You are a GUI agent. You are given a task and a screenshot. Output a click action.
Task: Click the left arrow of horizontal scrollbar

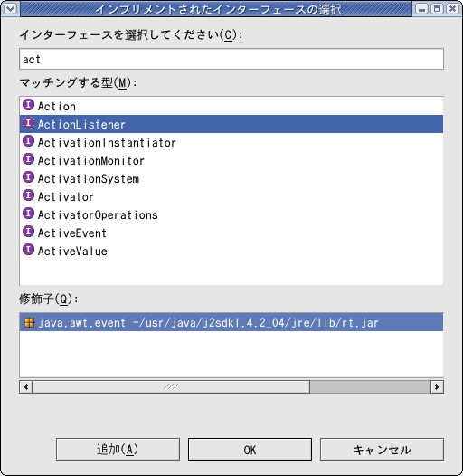point(26,386)
